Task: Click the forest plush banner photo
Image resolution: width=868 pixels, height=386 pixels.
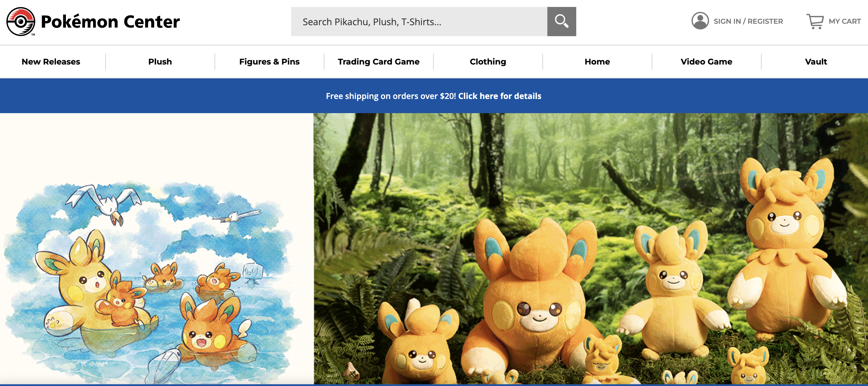Action: point(590,249)
